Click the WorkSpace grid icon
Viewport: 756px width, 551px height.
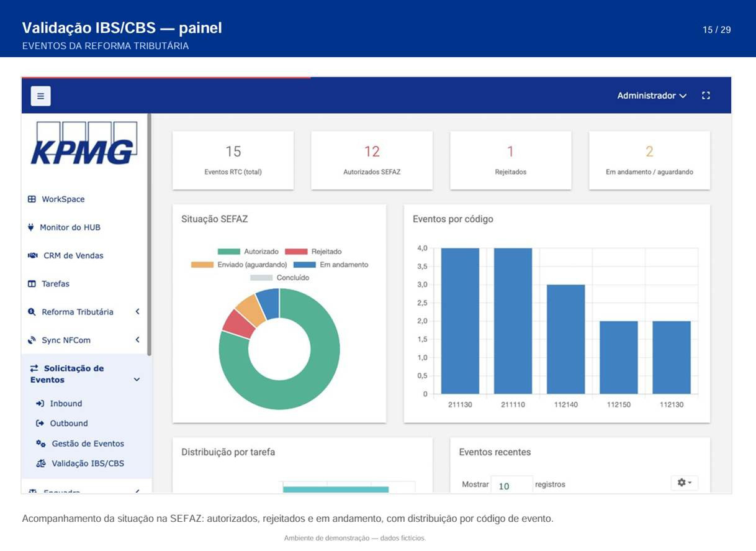[x=32, y=199]
